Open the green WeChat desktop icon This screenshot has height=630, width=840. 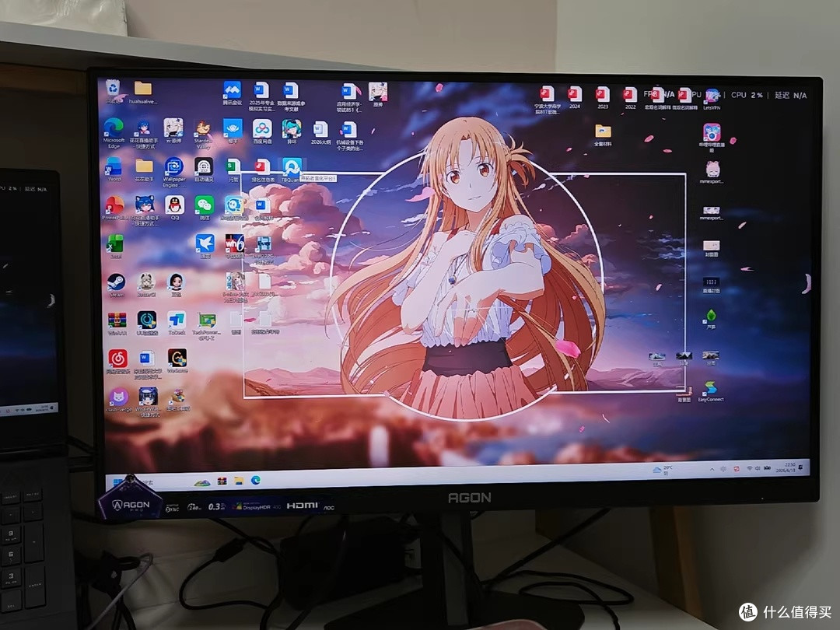[x=204, y=208]
